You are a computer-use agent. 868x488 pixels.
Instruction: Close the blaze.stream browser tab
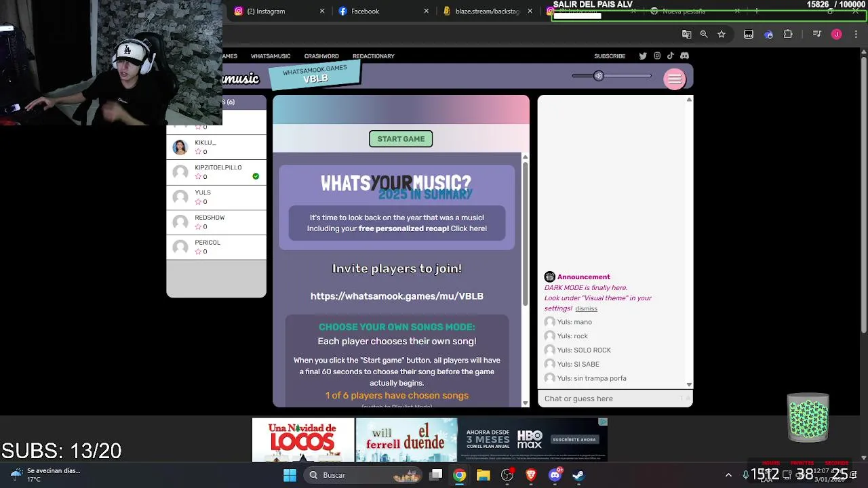(x=531, y=11)
